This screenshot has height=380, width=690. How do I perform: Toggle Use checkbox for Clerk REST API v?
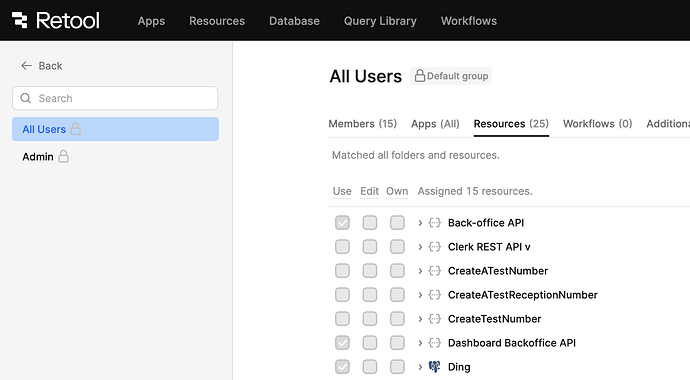click(342, 247)
